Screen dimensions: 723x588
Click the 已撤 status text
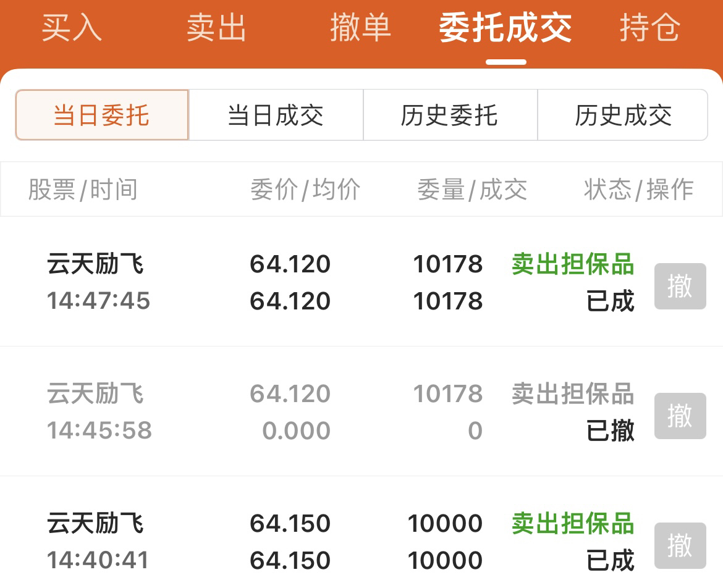(611, 430)
